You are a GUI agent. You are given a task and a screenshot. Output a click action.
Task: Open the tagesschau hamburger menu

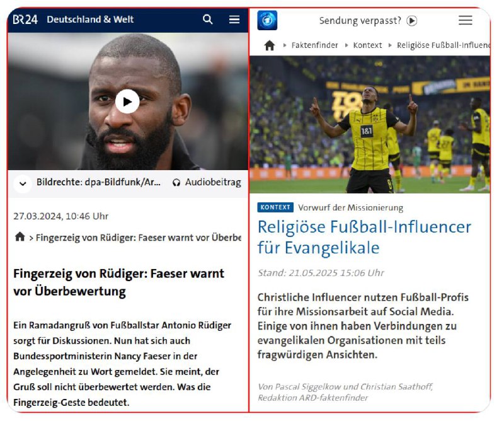coord(465,20)
